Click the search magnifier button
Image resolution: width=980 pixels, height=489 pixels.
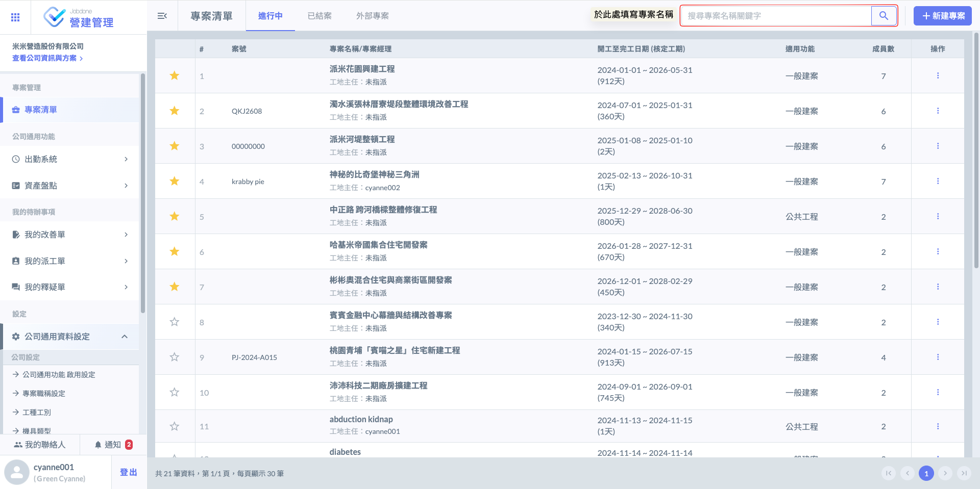884,16
